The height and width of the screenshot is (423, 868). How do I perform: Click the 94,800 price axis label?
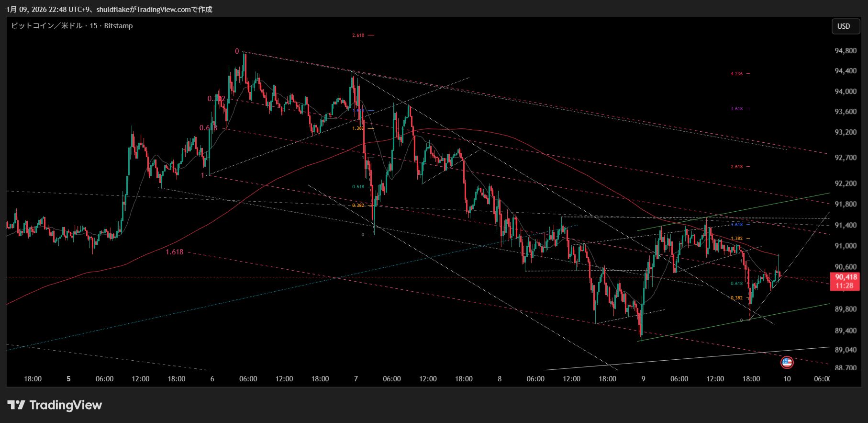pos(845,51)
